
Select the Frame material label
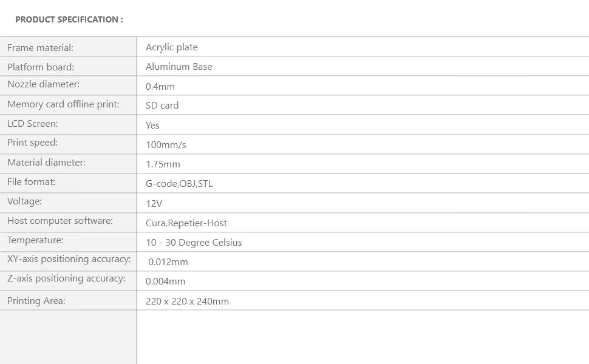(x=40, y=48)
